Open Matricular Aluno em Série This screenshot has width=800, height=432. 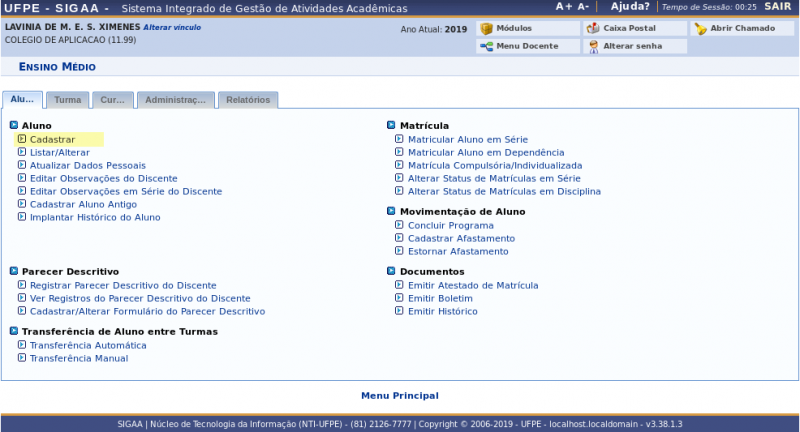pos(467,139)
